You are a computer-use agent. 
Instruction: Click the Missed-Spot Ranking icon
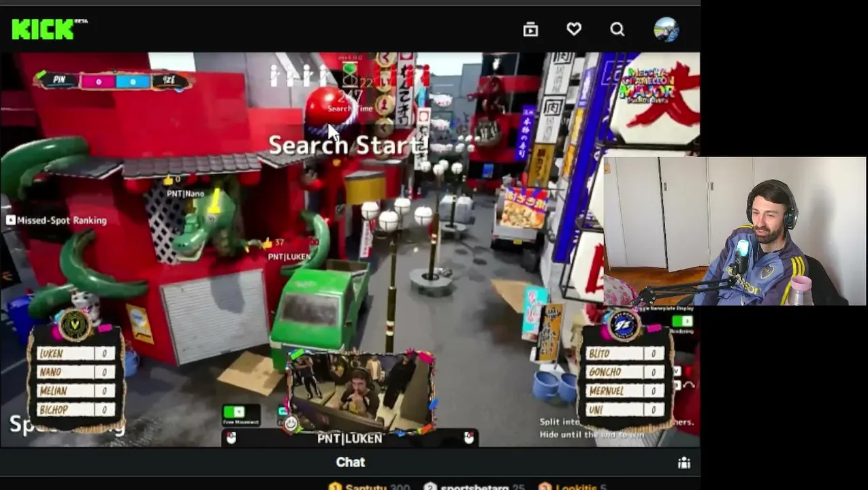10,220
